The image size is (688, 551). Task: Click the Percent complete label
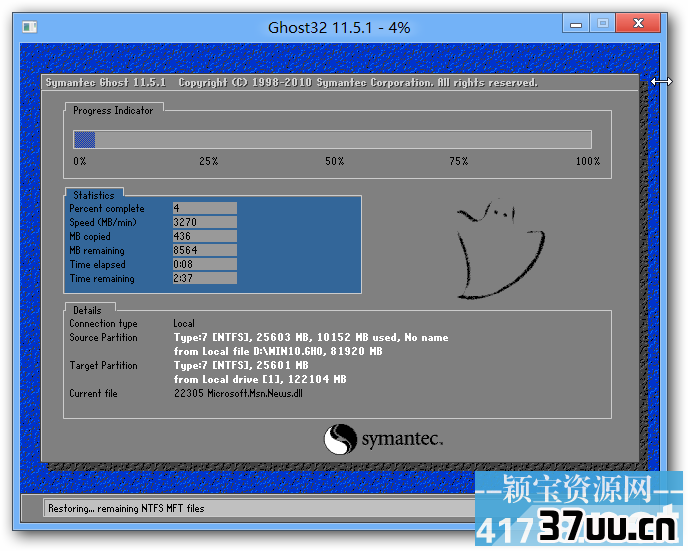107,208
